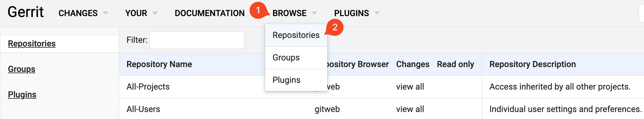Select Groups in the BROWSE dropdown
The height and width of the screenshot is (119, 644).
pos(296,58)
